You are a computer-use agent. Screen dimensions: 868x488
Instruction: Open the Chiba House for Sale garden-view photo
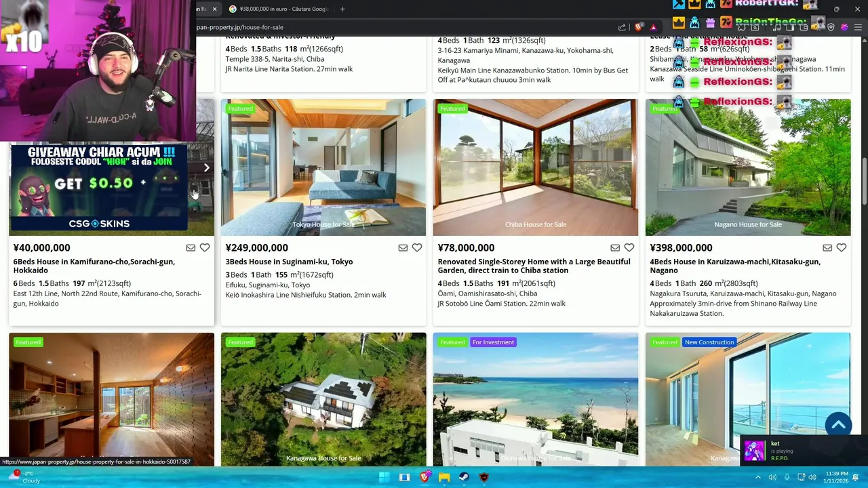tap(536, 167)
